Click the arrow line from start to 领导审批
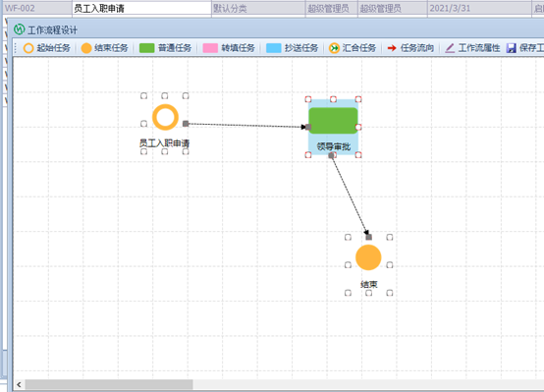The height and width of the screenshot is (392, 544). [246, 126]
